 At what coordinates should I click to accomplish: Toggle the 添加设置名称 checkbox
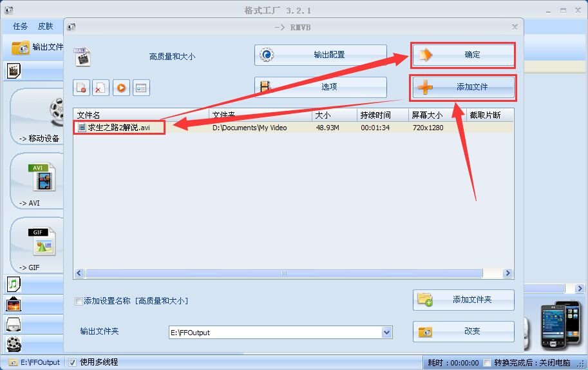79,301
